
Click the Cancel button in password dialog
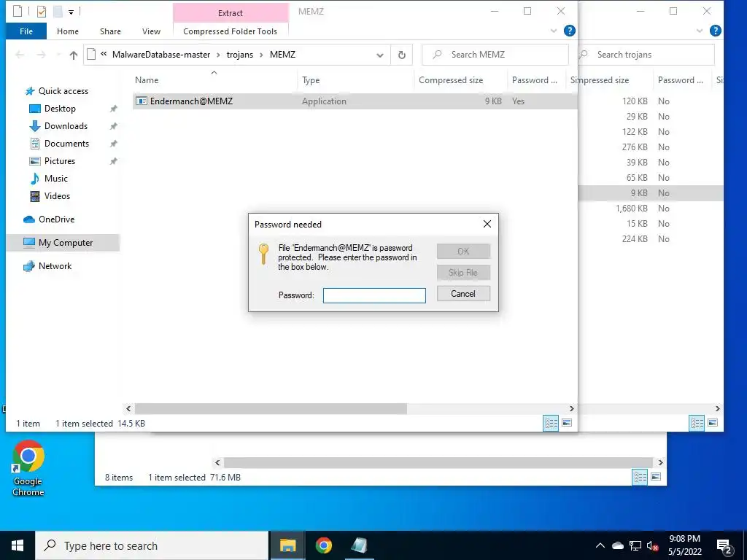pos(463,294)
